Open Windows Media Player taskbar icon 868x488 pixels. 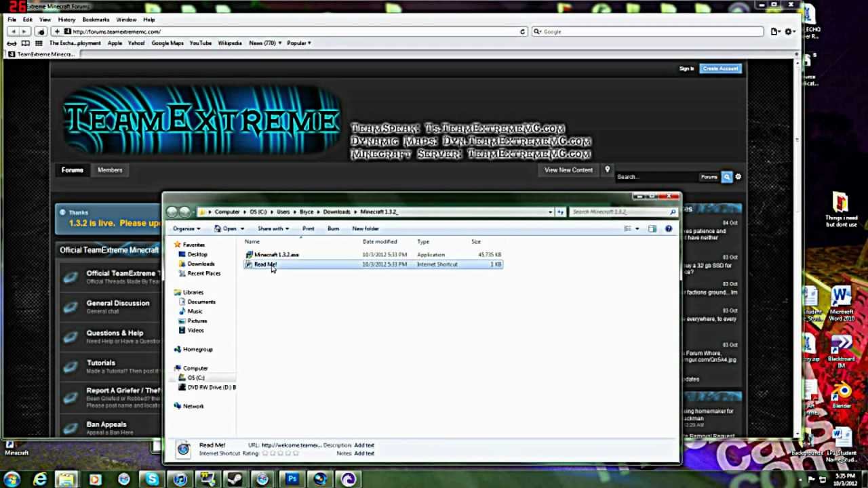[95, 479]
